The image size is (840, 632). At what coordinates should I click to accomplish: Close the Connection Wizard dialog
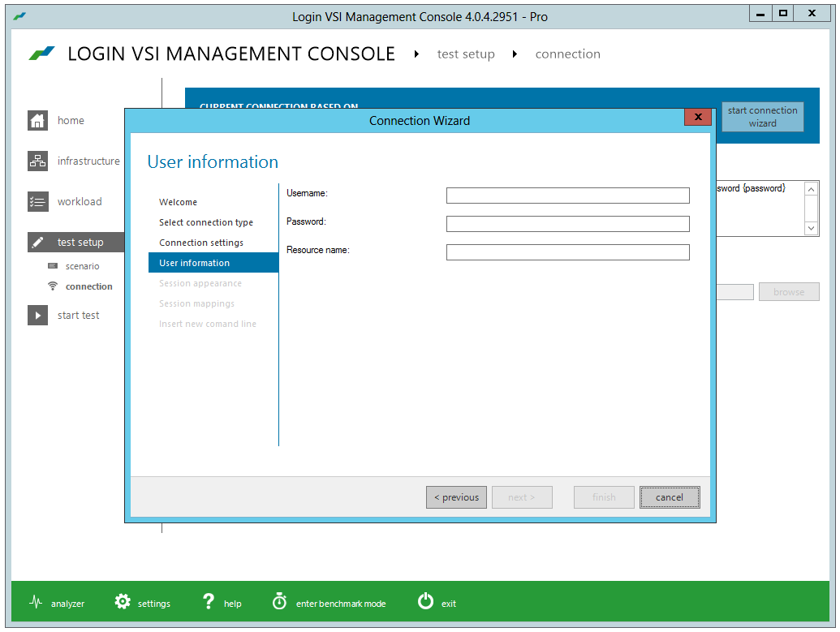point(697,117)
